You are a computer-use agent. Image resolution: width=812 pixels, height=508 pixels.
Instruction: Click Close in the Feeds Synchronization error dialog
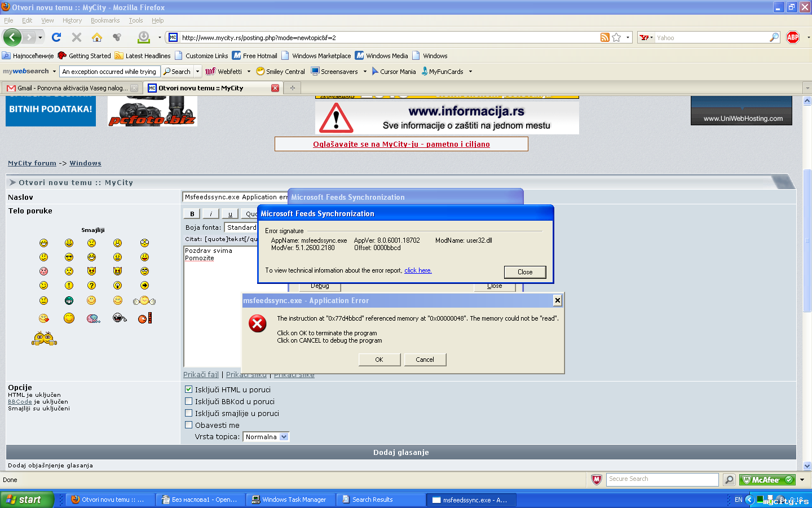525,272
